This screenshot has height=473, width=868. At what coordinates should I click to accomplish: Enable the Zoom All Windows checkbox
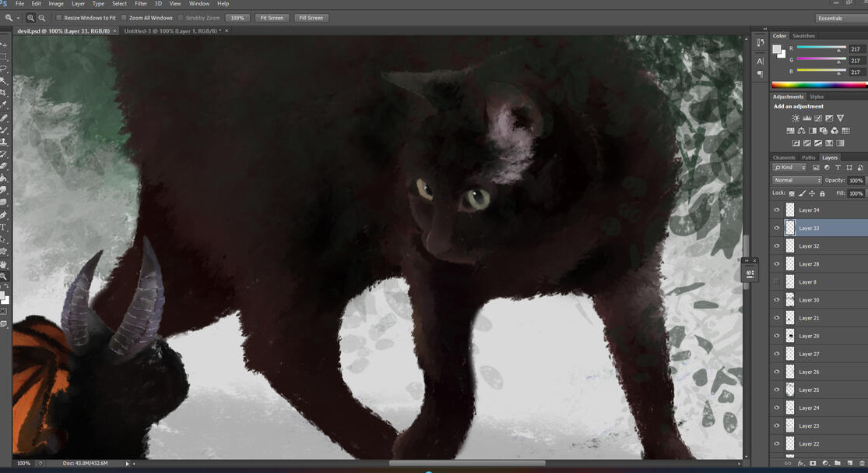click(125, 18)
